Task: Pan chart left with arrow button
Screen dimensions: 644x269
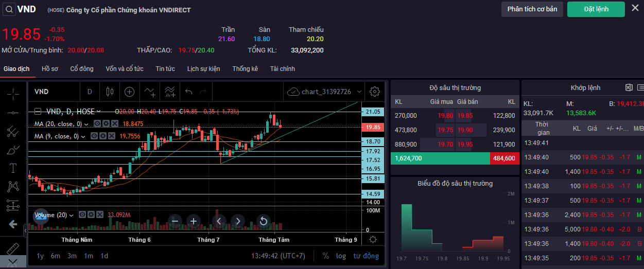Action: [x=219, y=222]
